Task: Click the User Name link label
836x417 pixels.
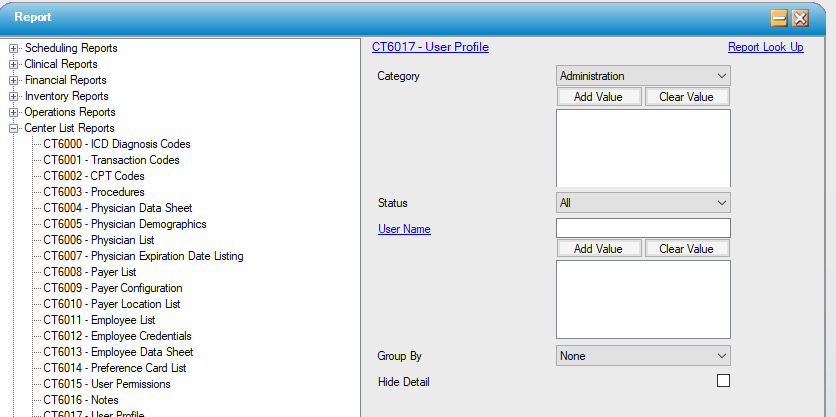Action: coord(404,229)
